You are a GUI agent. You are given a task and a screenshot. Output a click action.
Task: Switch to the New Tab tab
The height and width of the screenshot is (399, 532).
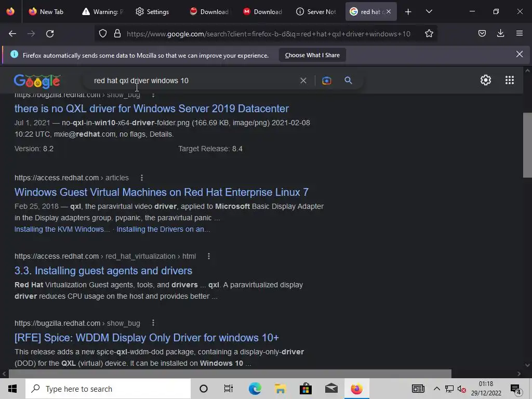[46, 12]
